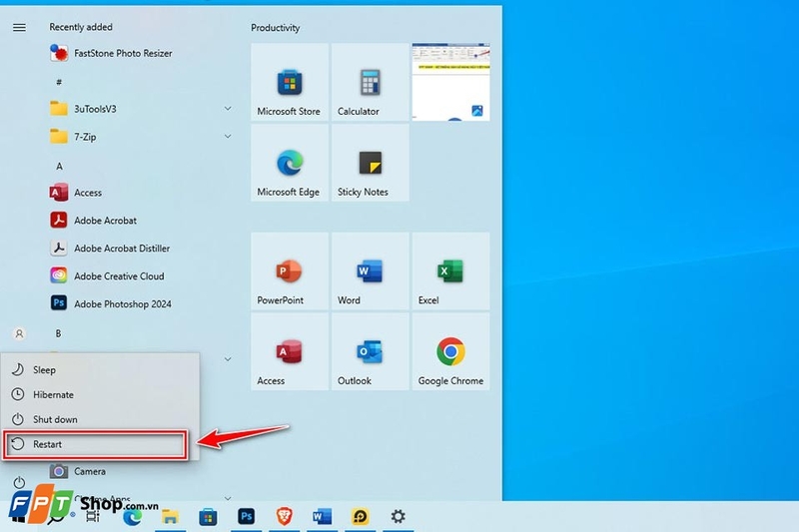The width and height of the screenshot is (799, 532).
Task: Switch to Photoshop on the taskbar
Action: 246,517
